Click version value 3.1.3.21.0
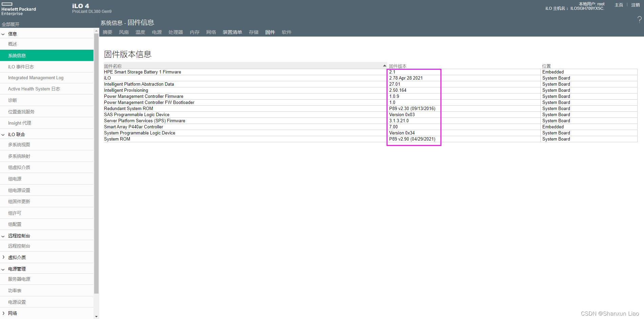The image size is (644, 319). pyautogui.click(x=399, y=121)
